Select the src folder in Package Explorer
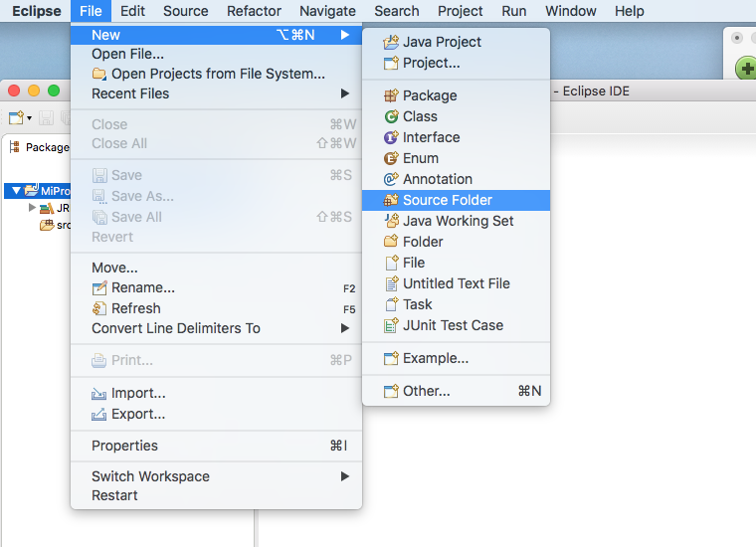The height and width of the screenshot is (547, 756). 62,225
